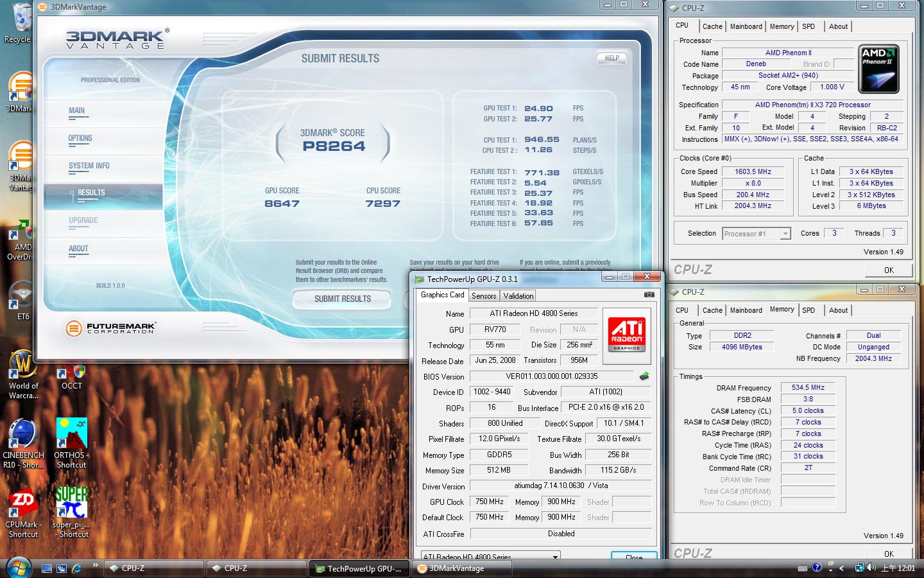This screenshot has width=924, height=578.
Task: Click the keyboard language bar icon
Action: coord(802,568)
